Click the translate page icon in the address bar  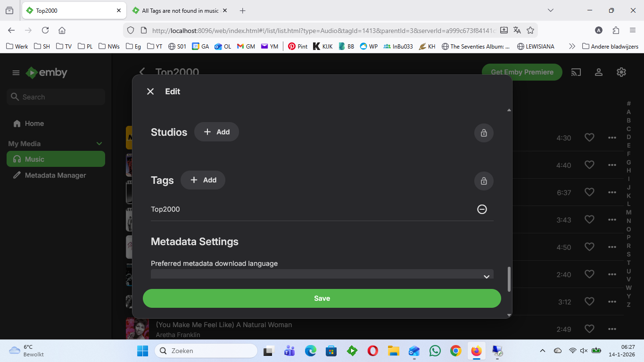tap(517, 30)
